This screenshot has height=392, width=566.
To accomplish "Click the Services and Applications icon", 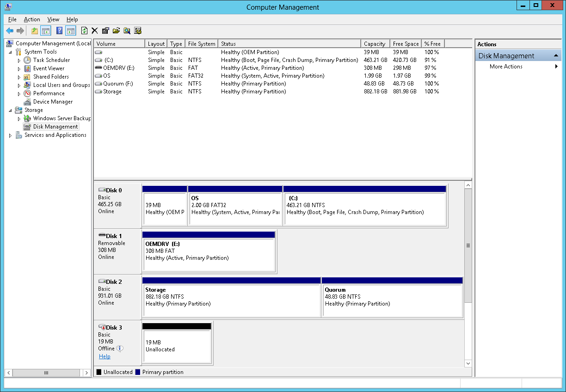I will pos(18,135).
